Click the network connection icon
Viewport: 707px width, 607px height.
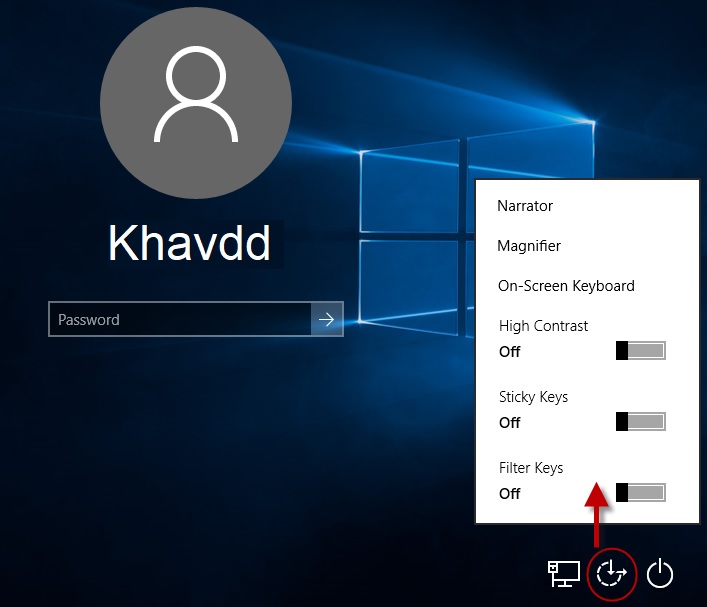tap(563, 573)
